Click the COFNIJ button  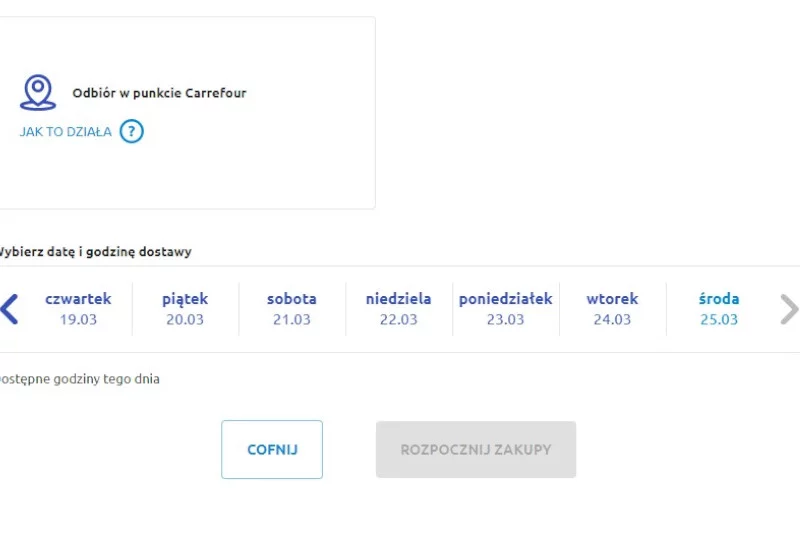[x=272, y=449]
